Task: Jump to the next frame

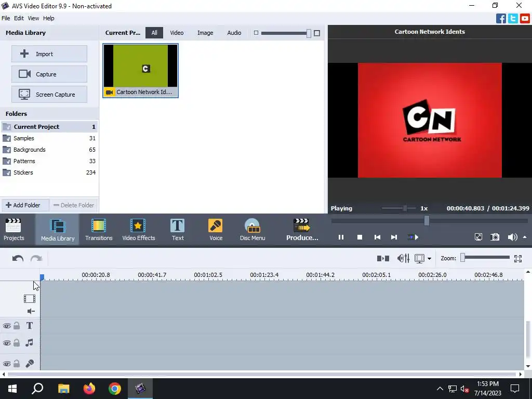Action: pyautogui.click(x=394, y=237)
